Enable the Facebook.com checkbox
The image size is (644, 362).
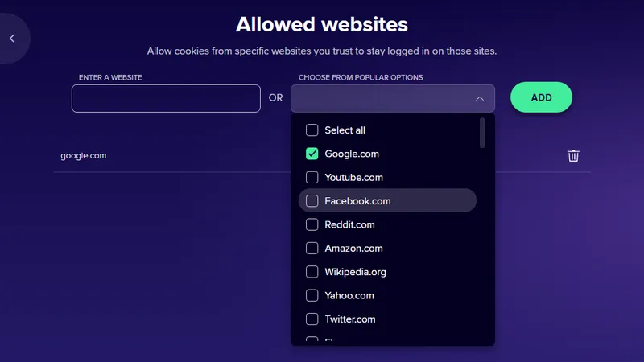click(312, 201)
